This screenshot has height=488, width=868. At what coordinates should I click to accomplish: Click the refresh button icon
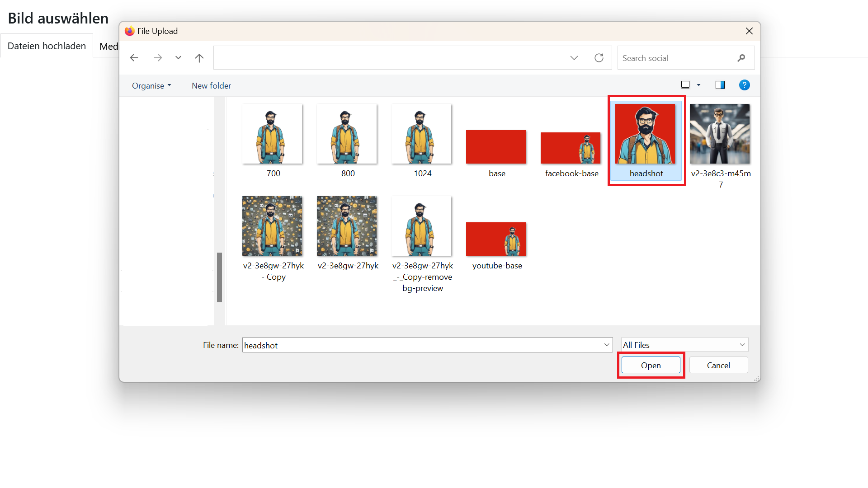(x=598, y=58)
